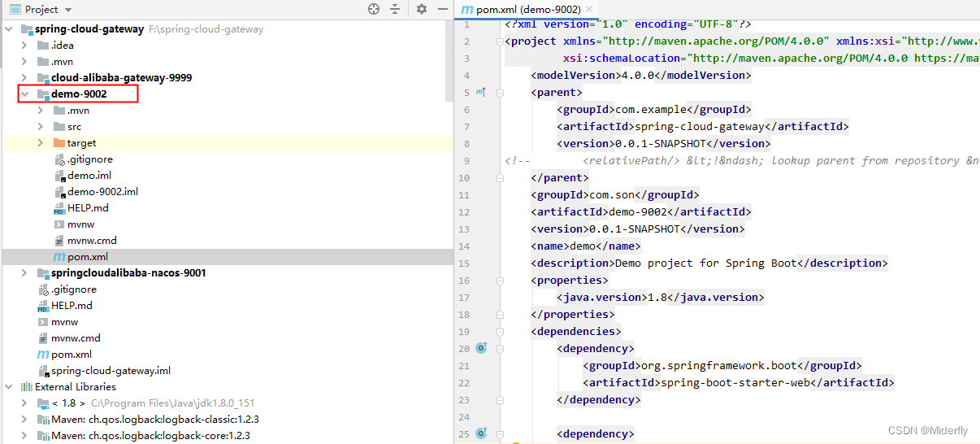The height and width of the screenshot is (444, 980).
Task: Select the demo-9002.iml file
Action: tap(102, 192)
